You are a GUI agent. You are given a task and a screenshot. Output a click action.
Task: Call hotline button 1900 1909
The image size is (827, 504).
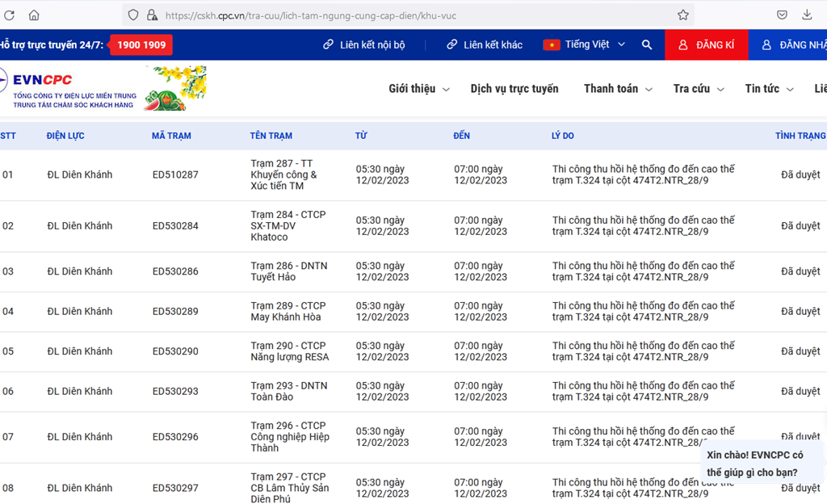pos(141,45)
